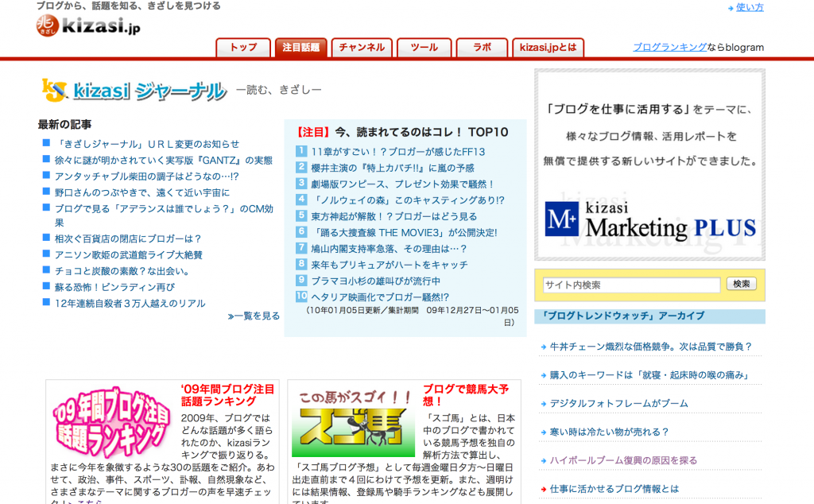Open ハイボールブーム復興の原因を探る link
The width and height of the screenshot is (814, 504).
[x=623, y=460]
